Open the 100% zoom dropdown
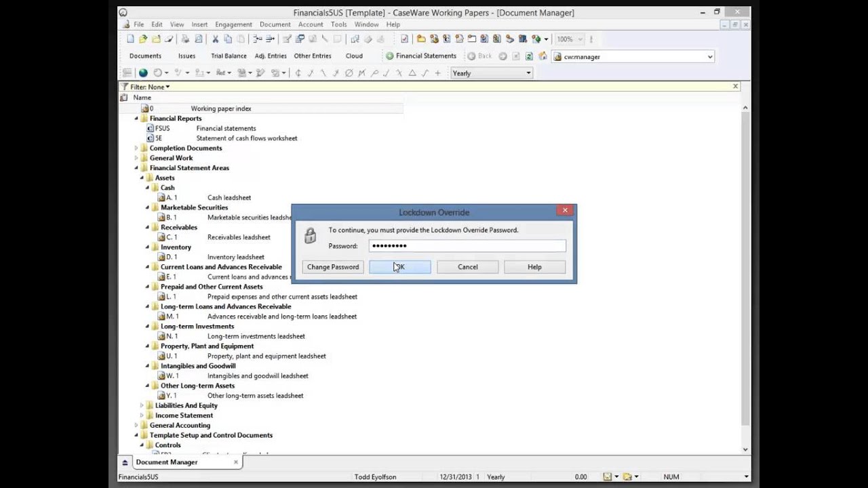 point(580,39)
